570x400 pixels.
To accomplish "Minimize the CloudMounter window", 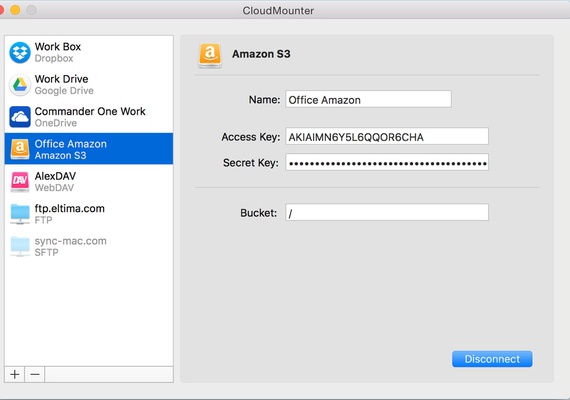I will 15,10.
